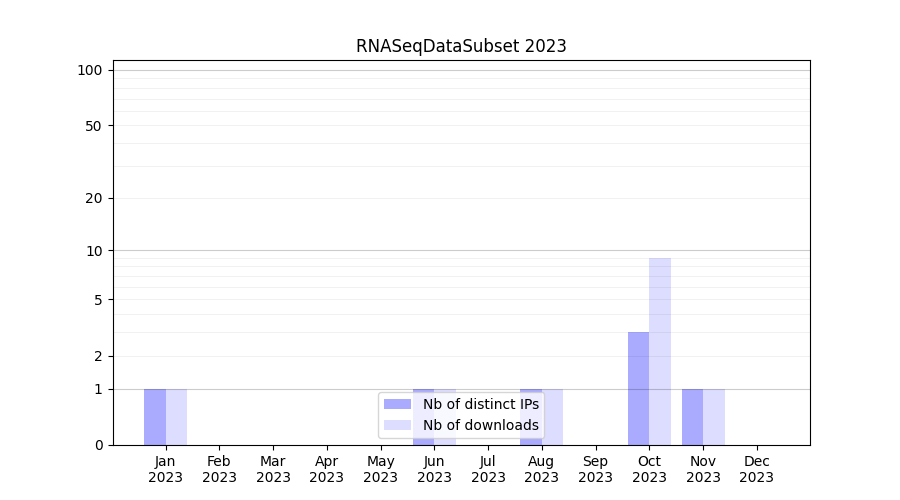900x500 pixels.
Task: Click the 'Dec 2023' x-axis label
Action: coord(757,469)
